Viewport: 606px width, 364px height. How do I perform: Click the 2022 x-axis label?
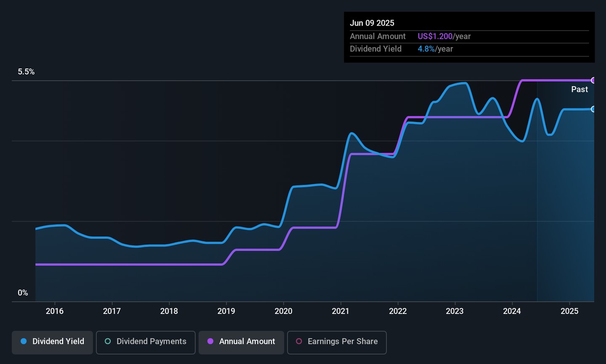tap(398, 311)
